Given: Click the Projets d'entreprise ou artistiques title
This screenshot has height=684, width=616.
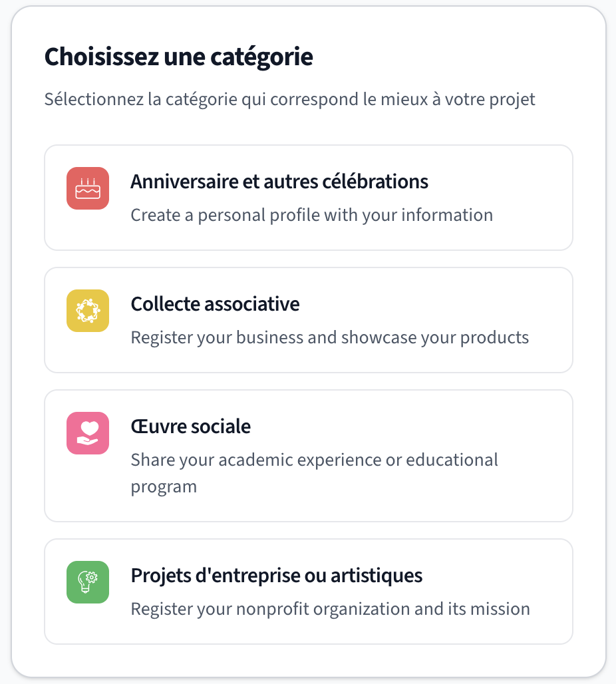Looking at the screenshot, I should tap(277, 575).
